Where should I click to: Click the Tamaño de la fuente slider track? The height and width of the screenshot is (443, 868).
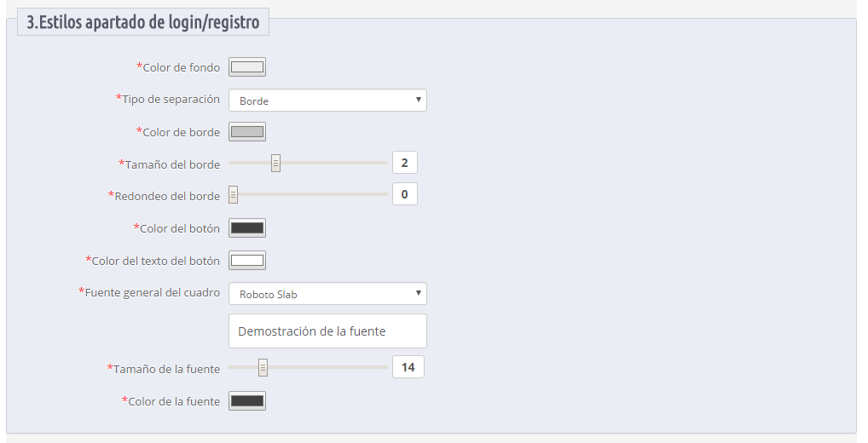(309, 366)
